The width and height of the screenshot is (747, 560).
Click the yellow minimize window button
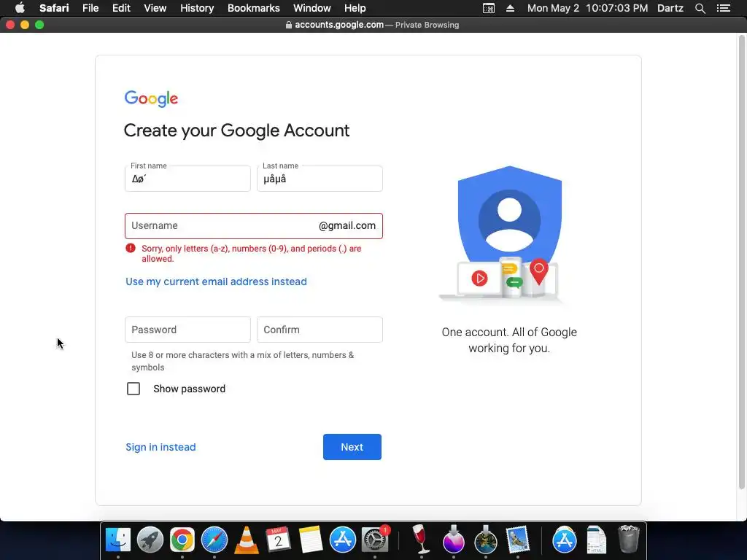pos(25,25)
